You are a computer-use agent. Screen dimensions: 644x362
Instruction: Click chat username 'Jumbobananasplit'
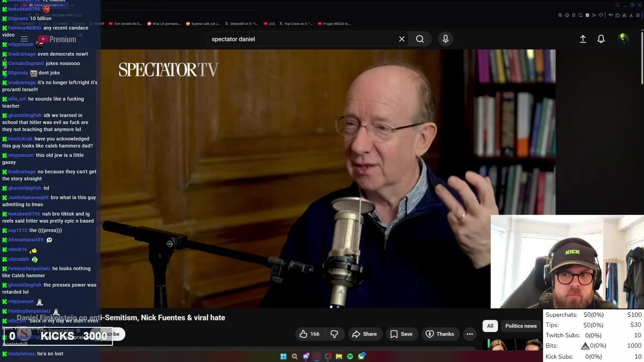click(x=28, y=198)
